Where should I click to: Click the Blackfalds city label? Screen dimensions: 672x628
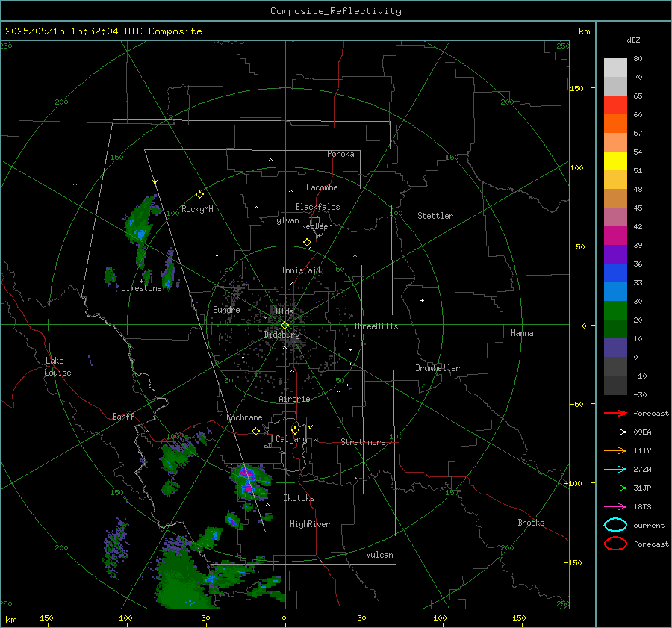point(317,207)
